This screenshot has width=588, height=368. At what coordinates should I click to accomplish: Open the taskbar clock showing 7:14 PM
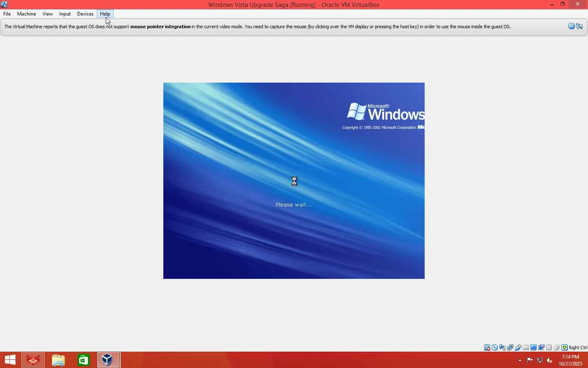pos(570,360)
